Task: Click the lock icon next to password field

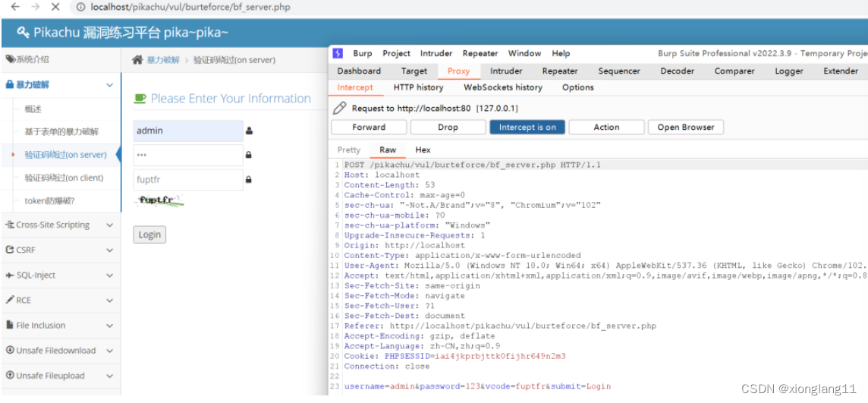Action: point(249,156)
